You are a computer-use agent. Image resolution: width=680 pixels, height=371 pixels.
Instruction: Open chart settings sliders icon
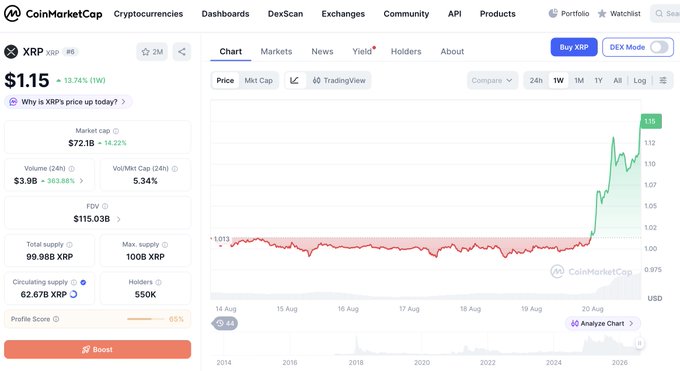tap(663, 80)
